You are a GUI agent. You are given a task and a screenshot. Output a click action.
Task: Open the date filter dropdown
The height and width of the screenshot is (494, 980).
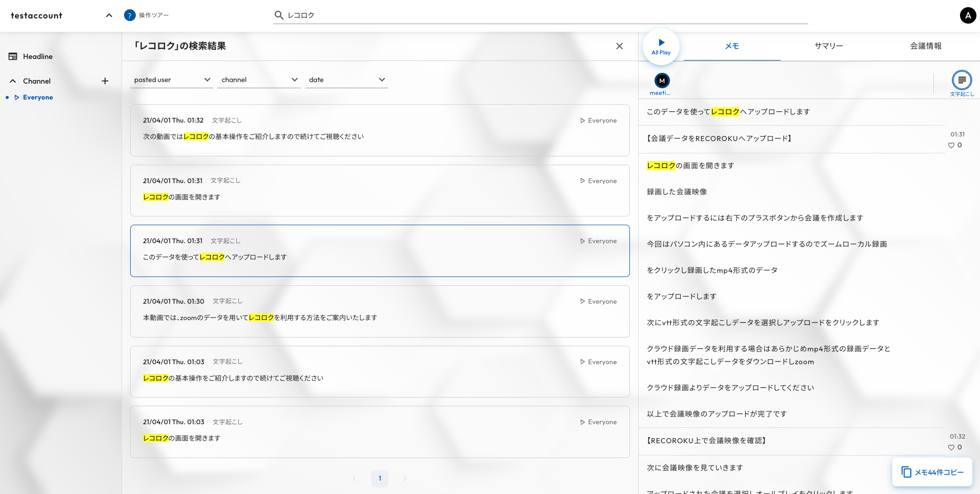(346, 80)
